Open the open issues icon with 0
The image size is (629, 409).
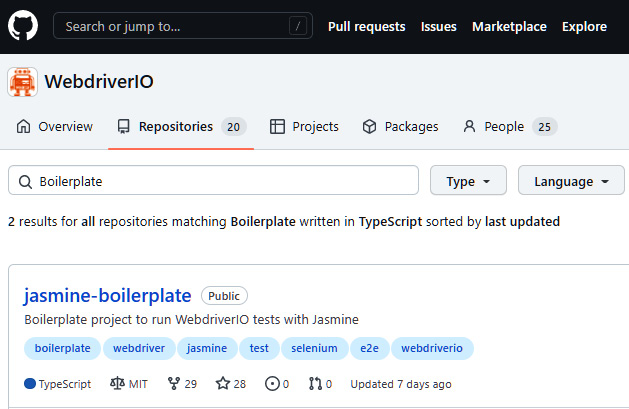(x=272, y=384)
